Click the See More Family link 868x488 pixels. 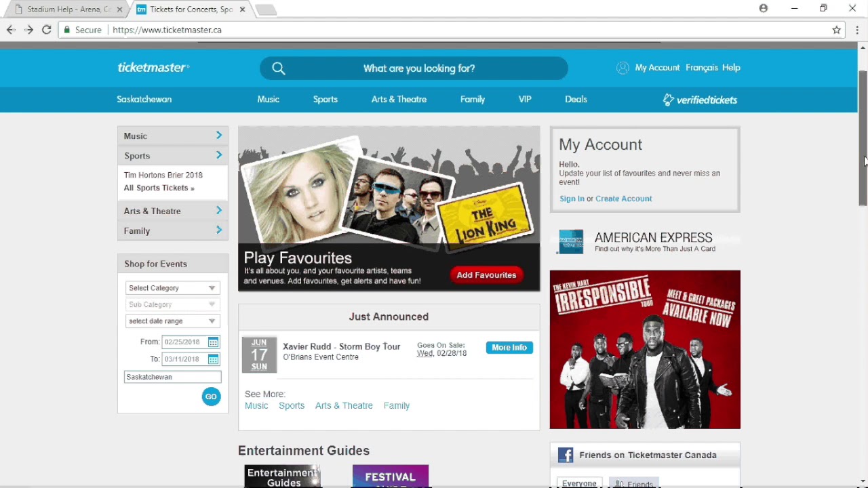397,405
